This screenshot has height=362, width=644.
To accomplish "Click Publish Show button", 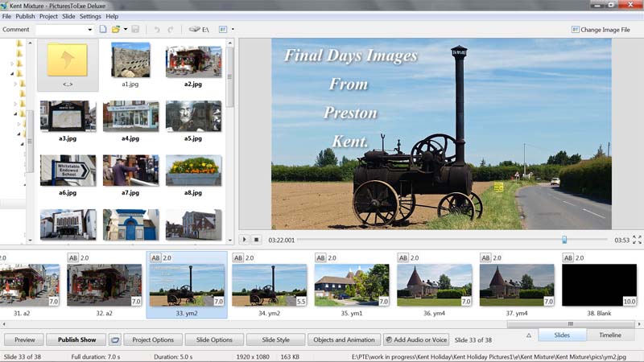I will pos(76,339).
